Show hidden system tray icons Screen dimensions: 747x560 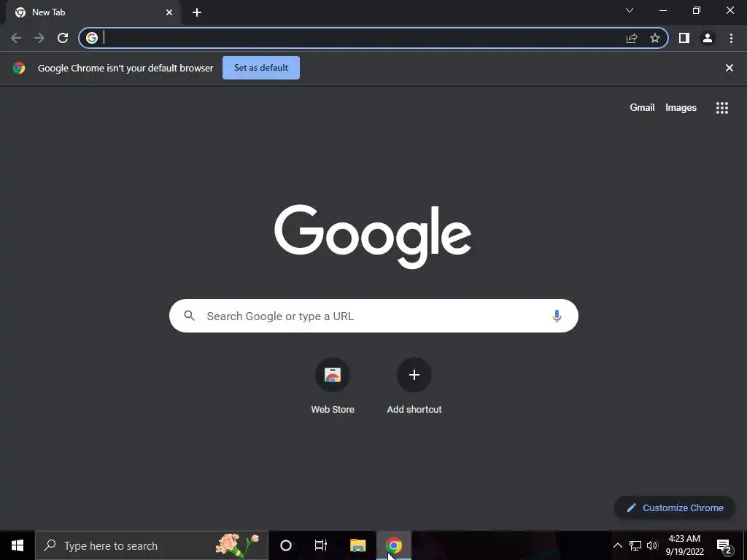tap(617, 545)
